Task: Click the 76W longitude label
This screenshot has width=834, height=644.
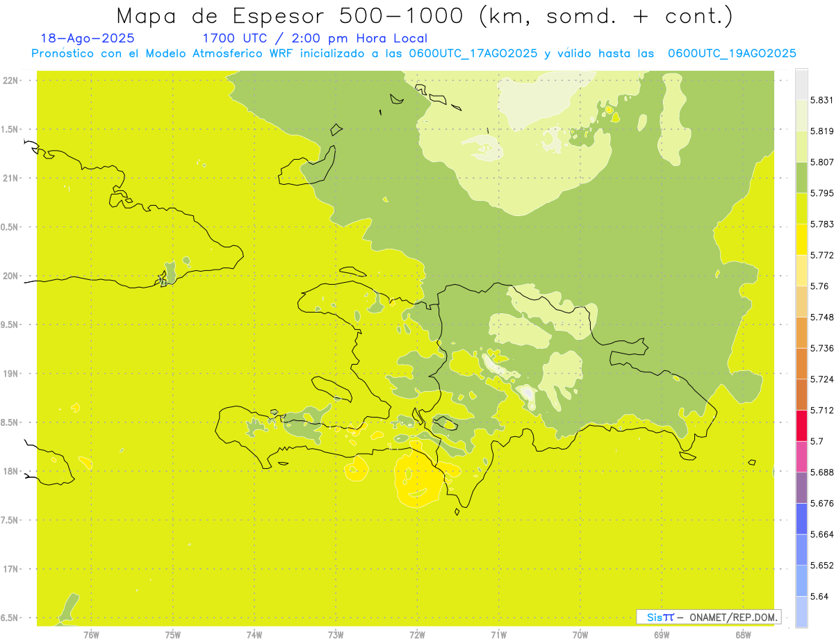Action: click(91, 634)
